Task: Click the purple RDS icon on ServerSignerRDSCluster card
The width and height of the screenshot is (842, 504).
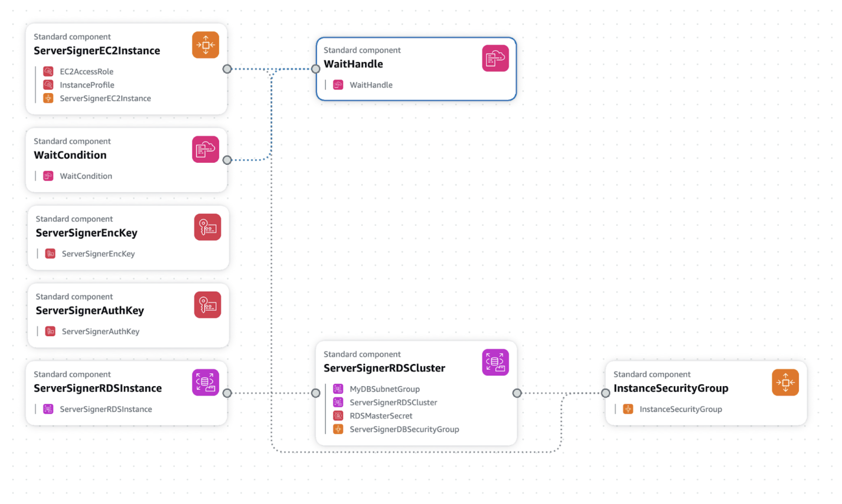Action: click(495, 362)
